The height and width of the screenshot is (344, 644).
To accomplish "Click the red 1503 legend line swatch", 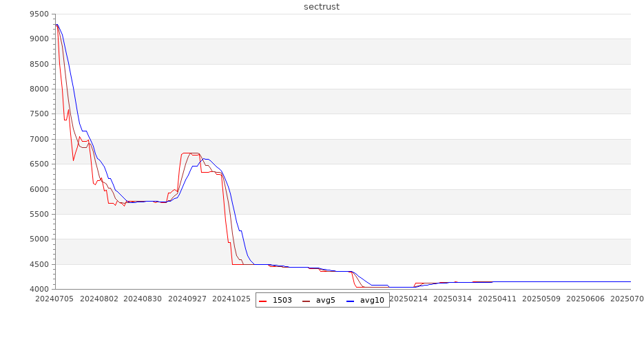I will [x=263, y=301].
